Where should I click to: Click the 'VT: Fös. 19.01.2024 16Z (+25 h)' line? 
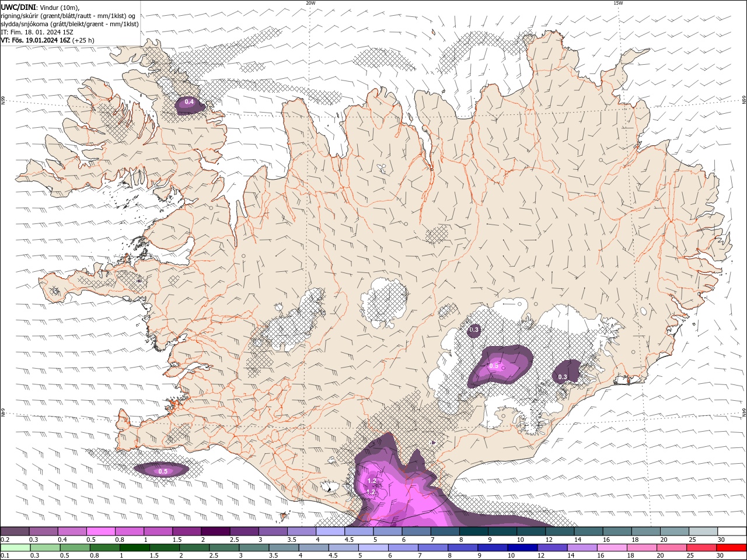click(47, 40)
